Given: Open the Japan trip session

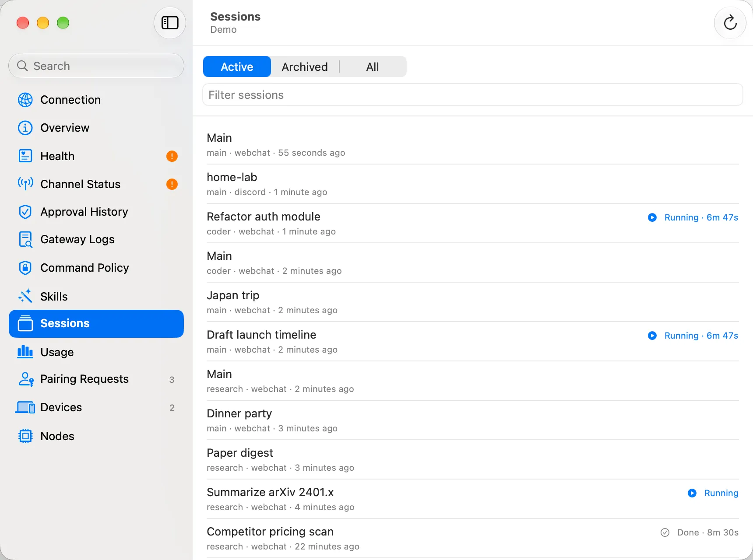Looking at the screenshot, I should [473, 302].
